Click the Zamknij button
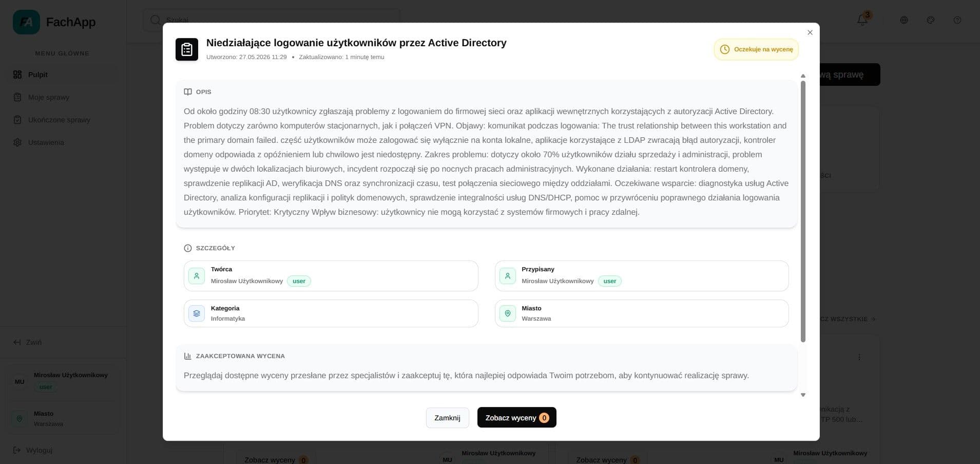 tap(447, 418)
